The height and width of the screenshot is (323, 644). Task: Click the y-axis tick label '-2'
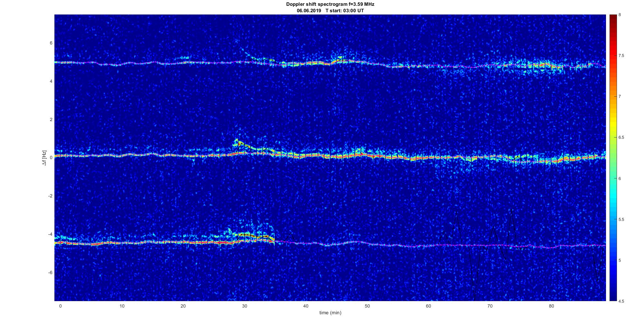pos(50,196)
